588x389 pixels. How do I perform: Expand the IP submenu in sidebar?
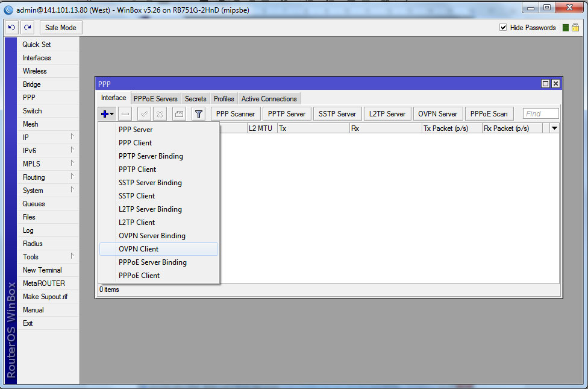click(49, 138)
